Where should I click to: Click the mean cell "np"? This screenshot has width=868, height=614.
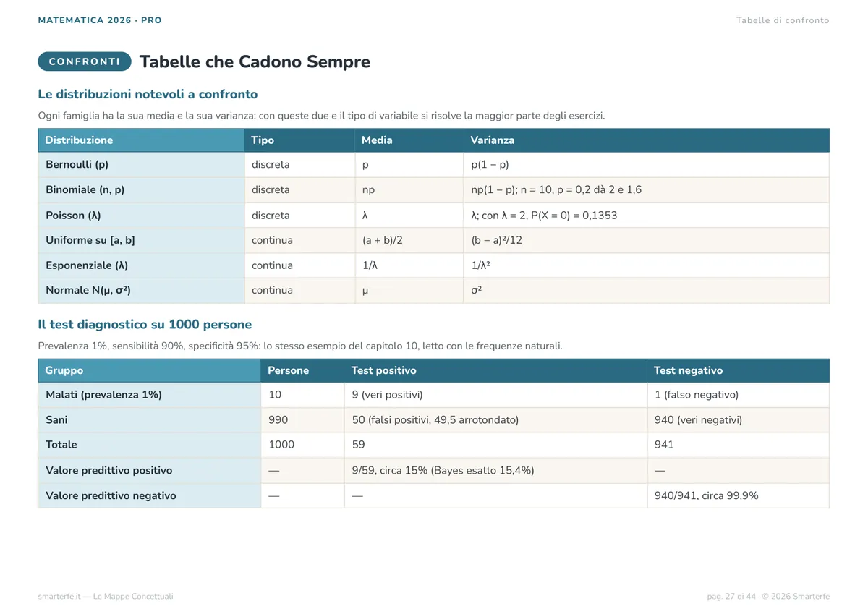point(409,189)
